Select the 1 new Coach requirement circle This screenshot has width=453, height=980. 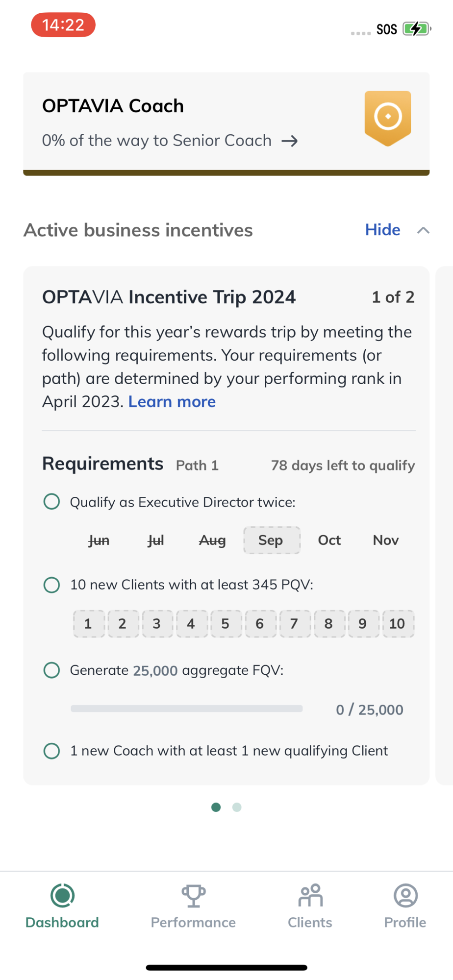tap(51, 751)
